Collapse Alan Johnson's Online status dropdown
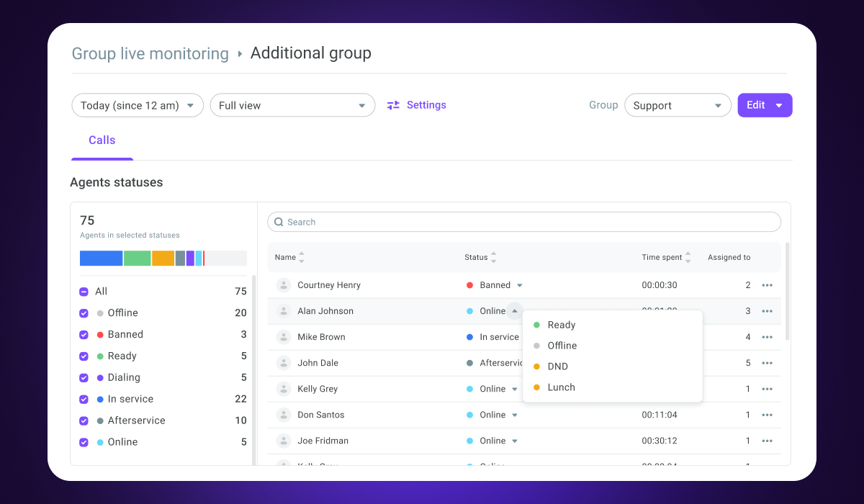 click(x=514, y=311)
